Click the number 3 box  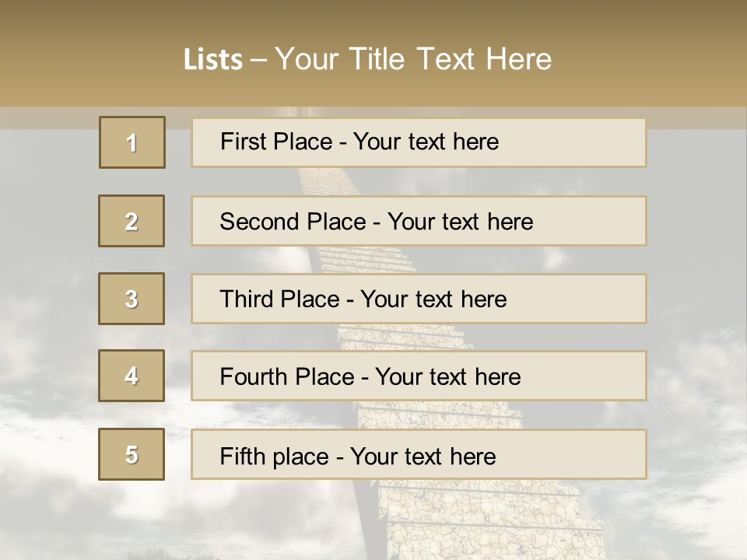tap(132, 299)
